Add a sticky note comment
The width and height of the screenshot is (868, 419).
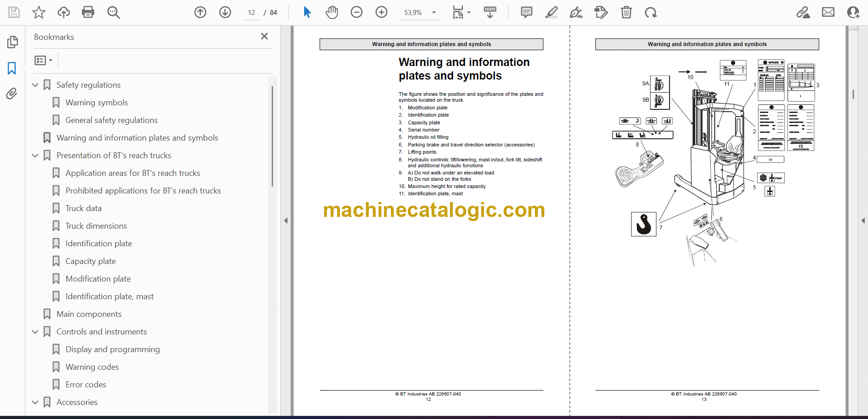tap(526, 12)
